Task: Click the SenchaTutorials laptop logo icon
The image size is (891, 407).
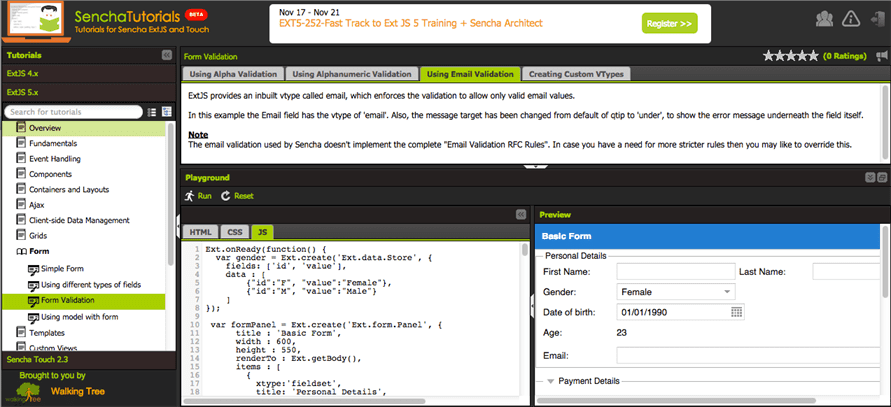Action: (36, 23)
